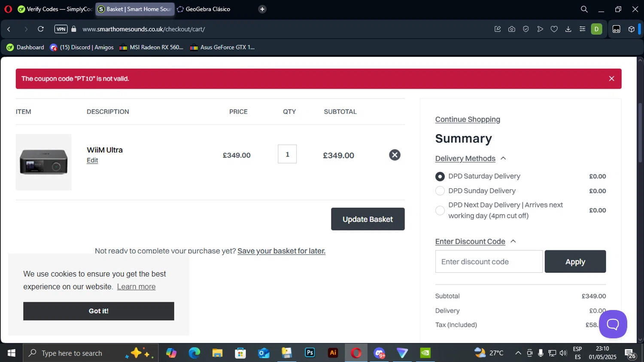The height and width of the screenshot is (362, 644).
Task: Edit the WiiM Ultra item
Action: [x=92, y=160]
